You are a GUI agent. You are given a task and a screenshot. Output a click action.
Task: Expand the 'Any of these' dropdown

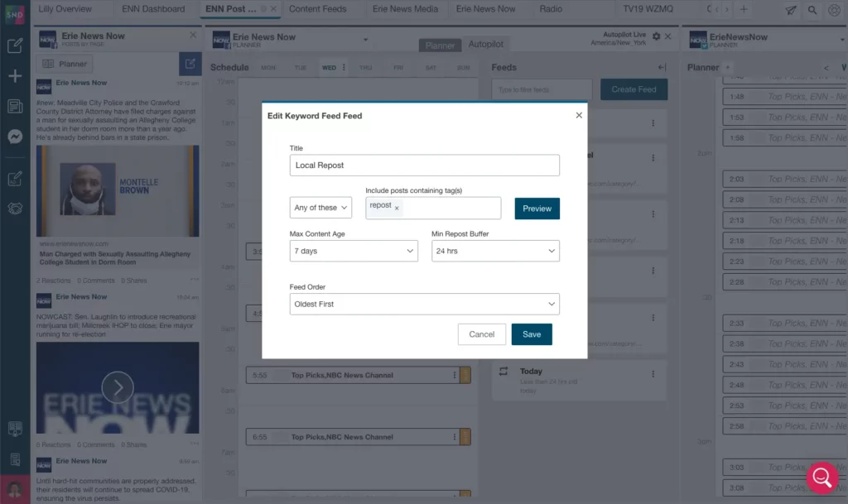(320, 208)
